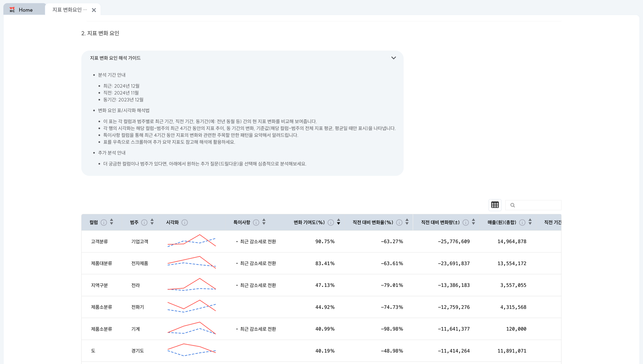Image resolution: width=643 pixels, height=364 pixels.
Task: Sort the table by 특이사항
Action: (264, 222)
